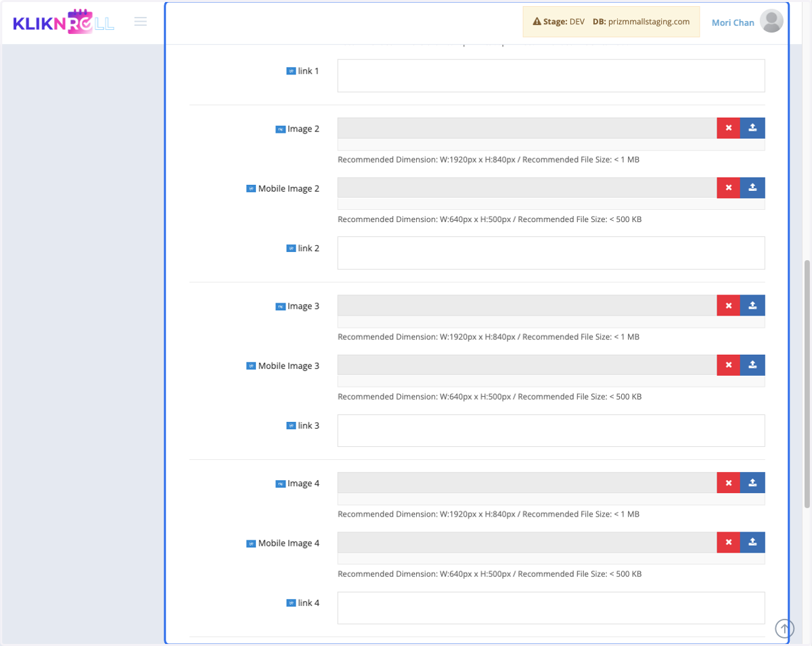The height and width of the screenshot is (646, 812).
Task: Click the Image 2 field label
Action: click(x=303, y=129)
